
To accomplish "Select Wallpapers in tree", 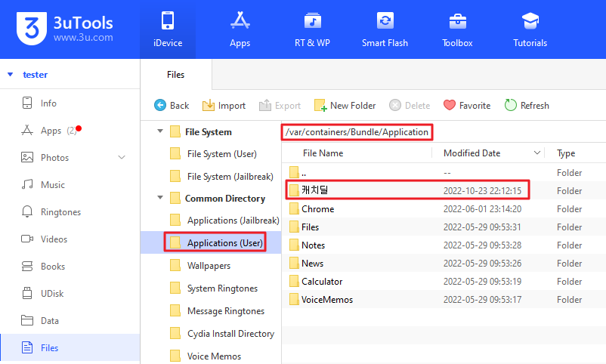I will [200, 266].
